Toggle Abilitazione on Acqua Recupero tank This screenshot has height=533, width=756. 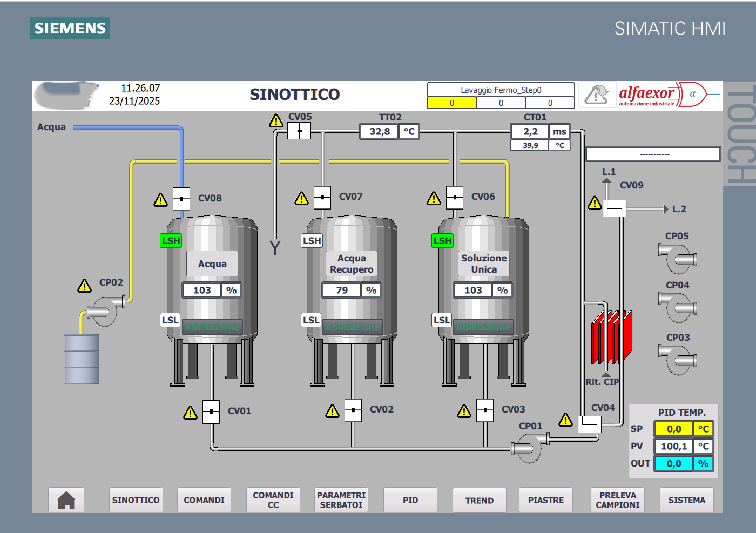tap(353, 327)
